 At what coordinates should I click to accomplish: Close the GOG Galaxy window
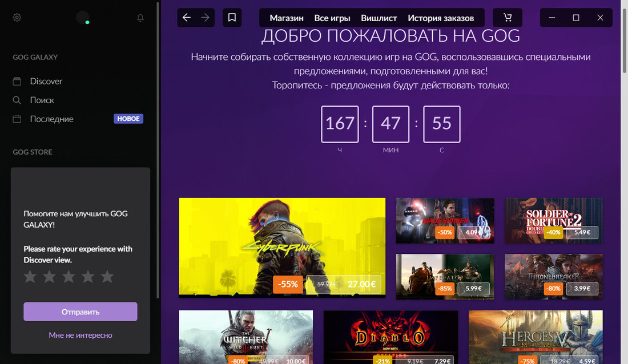[600, 18]
